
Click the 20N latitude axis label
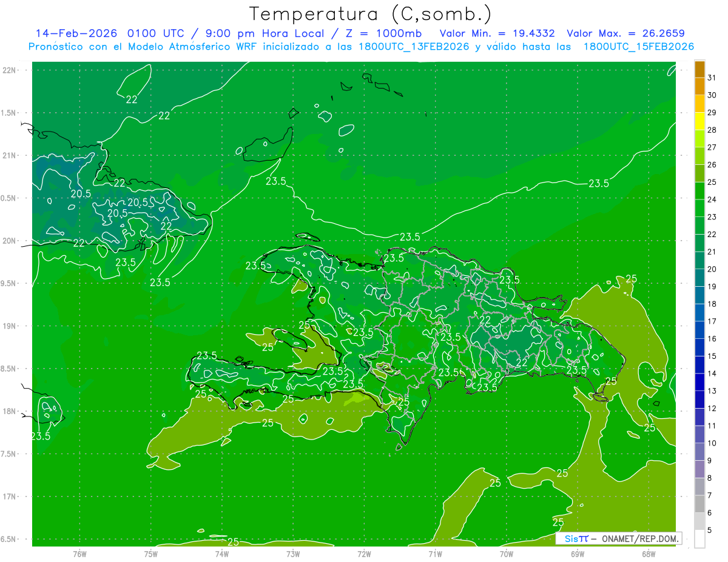tap(10, 241)
